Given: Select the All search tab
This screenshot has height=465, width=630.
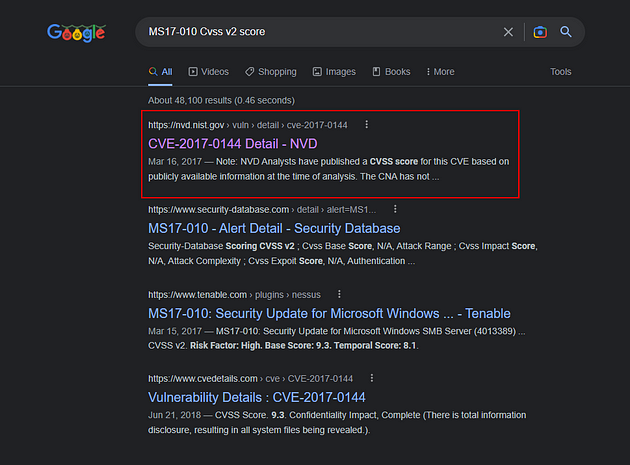Looking at the screenshot, I should coord(160,72).
